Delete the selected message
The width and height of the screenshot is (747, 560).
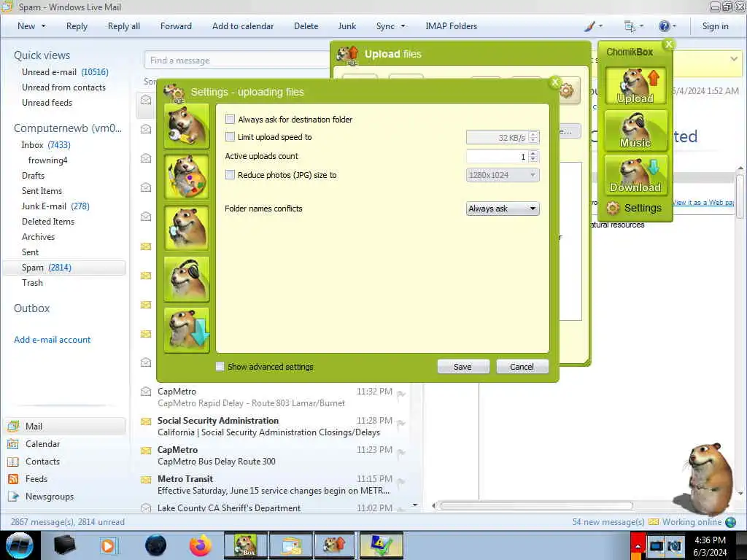pos(306,26)
